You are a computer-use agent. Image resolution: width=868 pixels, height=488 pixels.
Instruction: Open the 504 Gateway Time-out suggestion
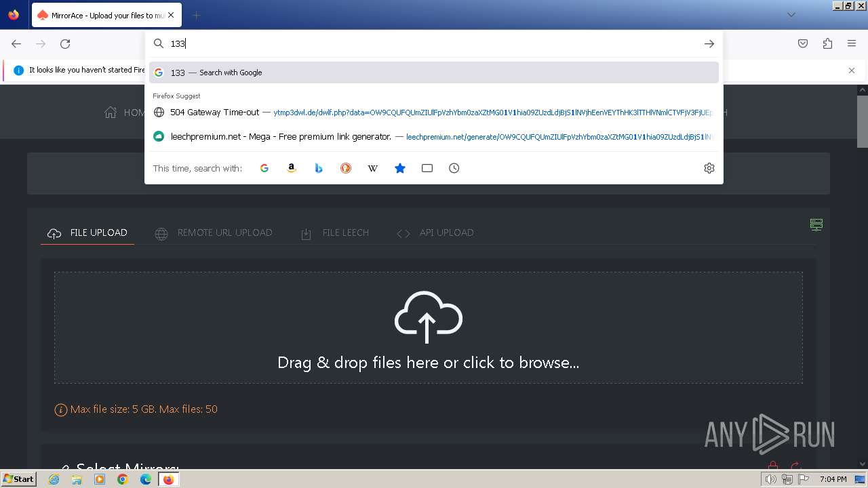click(434, 113)
